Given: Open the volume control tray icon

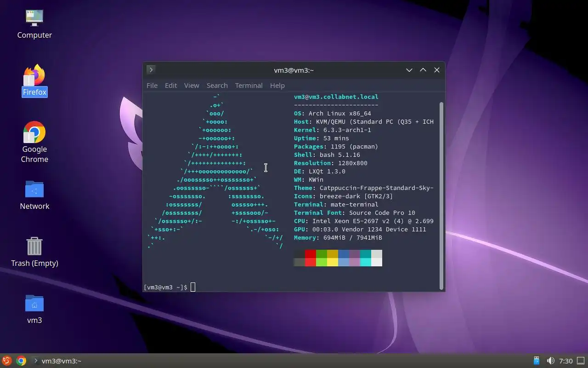Looking at the screenshot, I should point(550,361).
